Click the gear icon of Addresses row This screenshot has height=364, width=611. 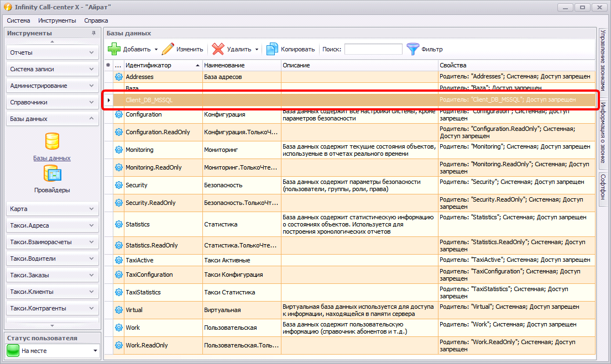119,77
